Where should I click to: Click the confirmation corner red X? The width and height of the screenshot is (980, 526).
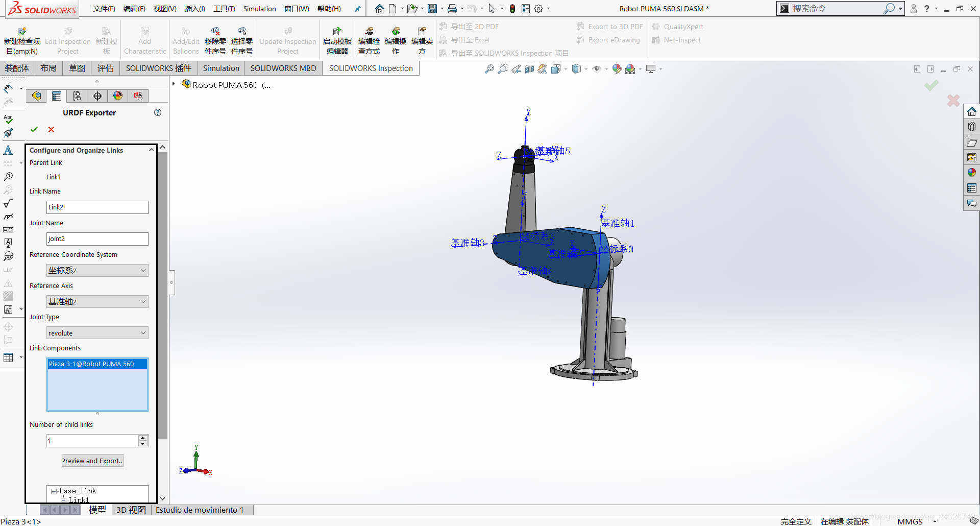pos(953,101)
